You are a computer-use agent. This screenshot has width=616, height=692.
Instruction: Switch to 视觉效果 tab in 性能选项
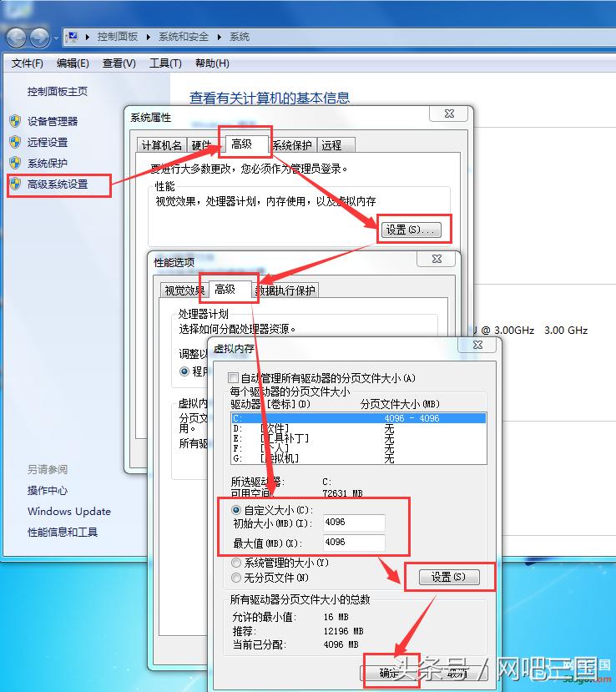pyautogui.click(x=184, y=290)
